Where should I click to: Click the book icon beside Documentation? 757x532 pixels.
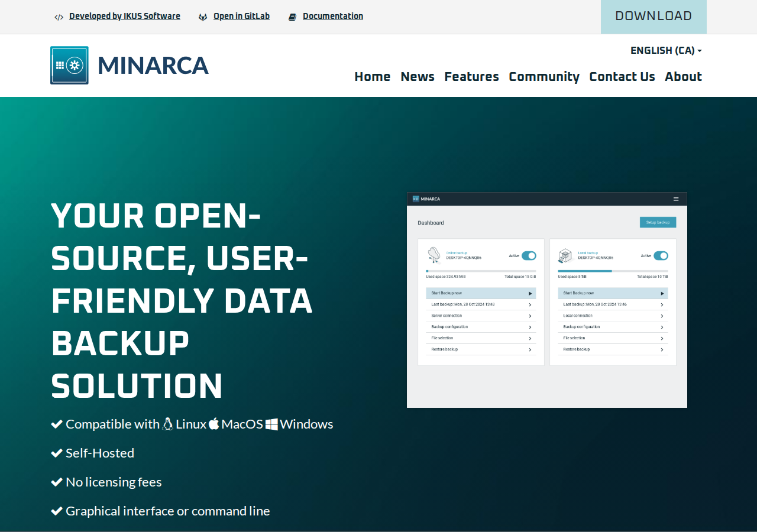(x=292, y=17)
